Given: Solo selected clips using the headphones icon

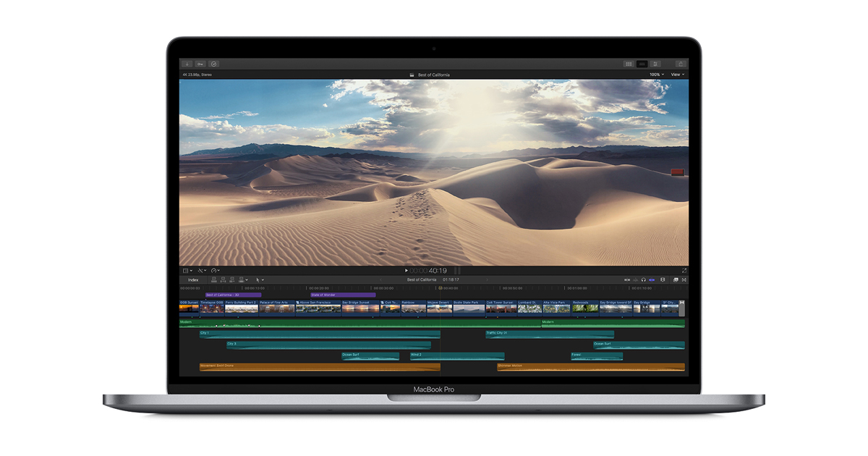Looking at the screenshot, I should 642,279.
